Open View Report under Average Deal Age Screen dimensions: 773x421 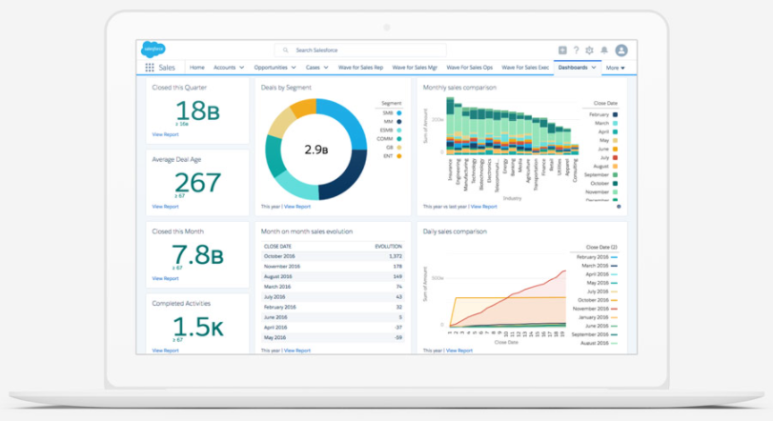point(165,206)
